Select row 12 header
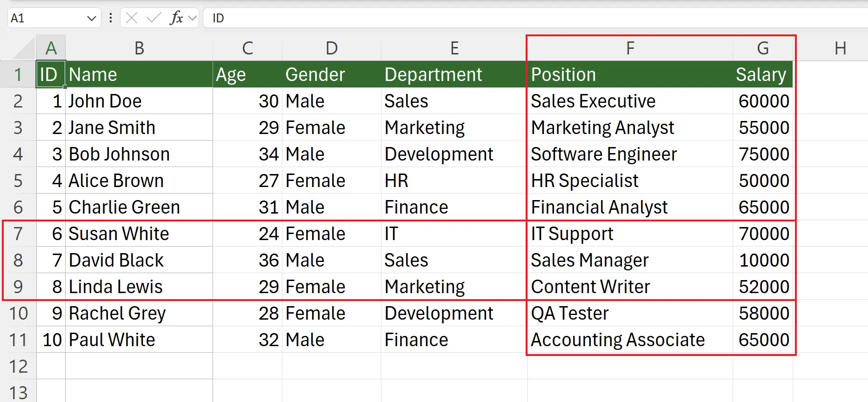The height and width of the screenshot is (402, 868). 18,366
